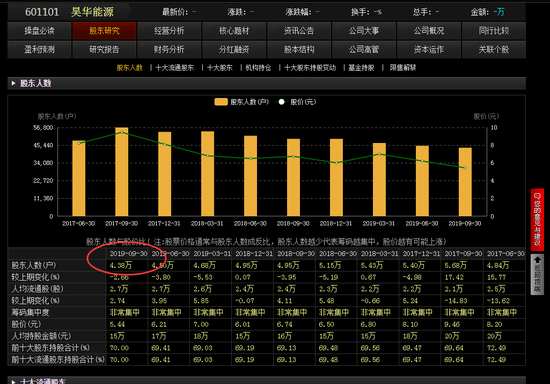
Task: Open the 财务分析 tab
Action: [169, 49]
